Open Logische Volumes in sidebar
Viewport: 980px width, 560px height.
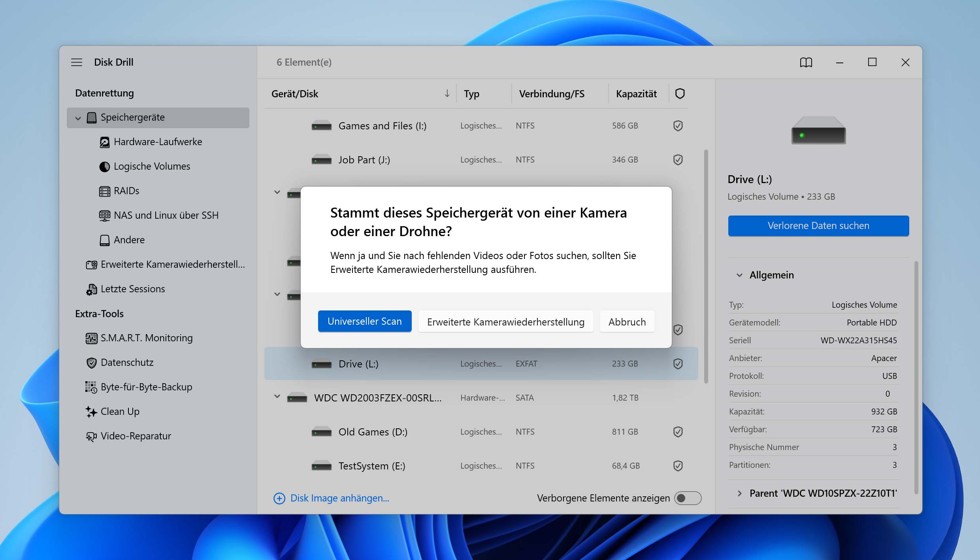[152, 166]
